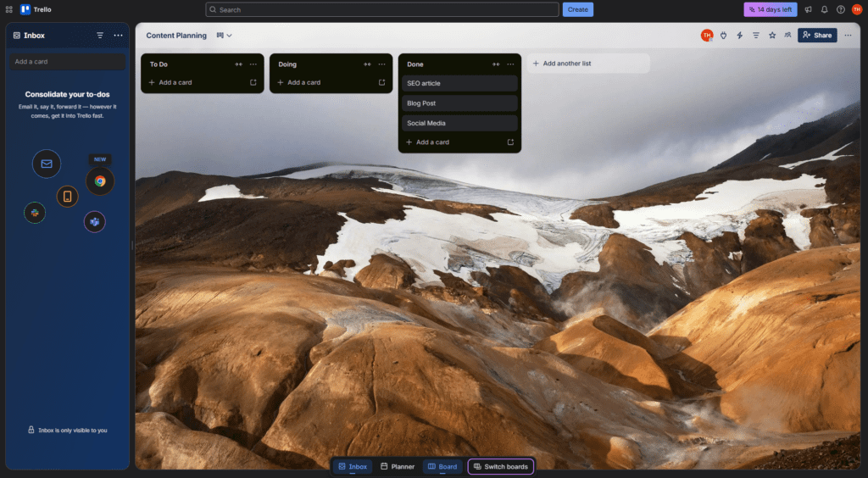Star the Content Planning board
868x478 pixels.
point(771,36)
